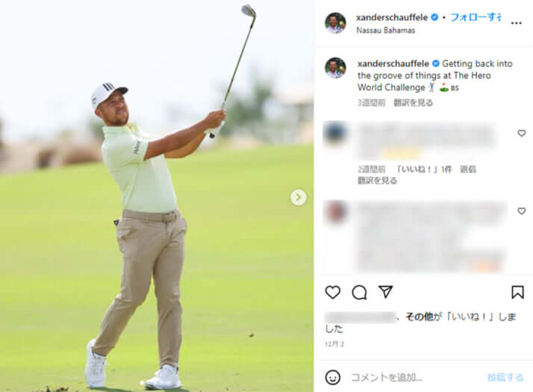Open emoji picker smiley icon
This screenshot has height=392, width=533.
coord(332,377)
